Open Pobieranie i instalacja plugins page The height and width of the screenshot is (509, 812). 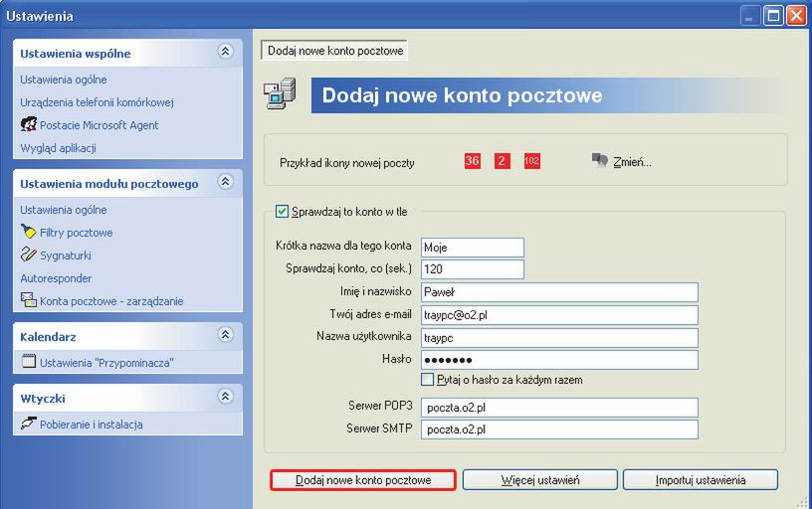click(92, 424)
